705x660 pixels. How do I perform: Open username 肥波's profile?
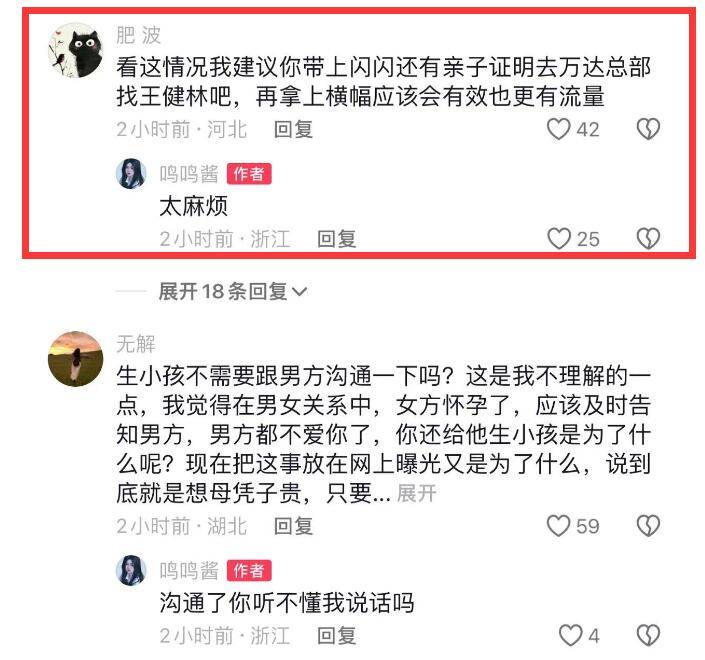[x=138, y=35]
